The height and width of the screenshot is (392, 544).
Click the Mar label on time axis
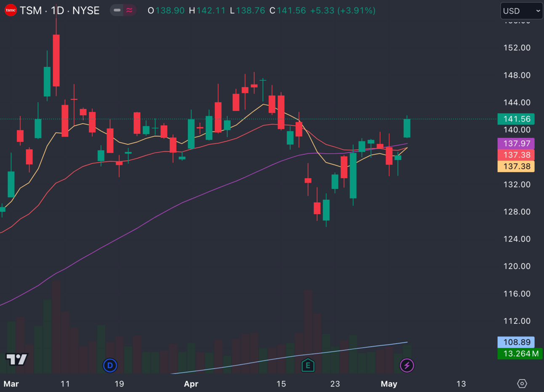(11, 384)
